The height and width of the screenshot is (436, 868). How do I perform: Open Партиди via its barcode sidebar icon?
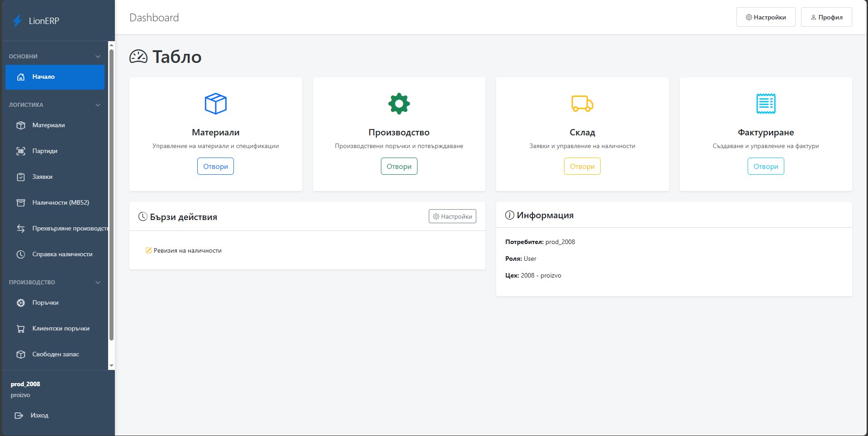point(21,151)
